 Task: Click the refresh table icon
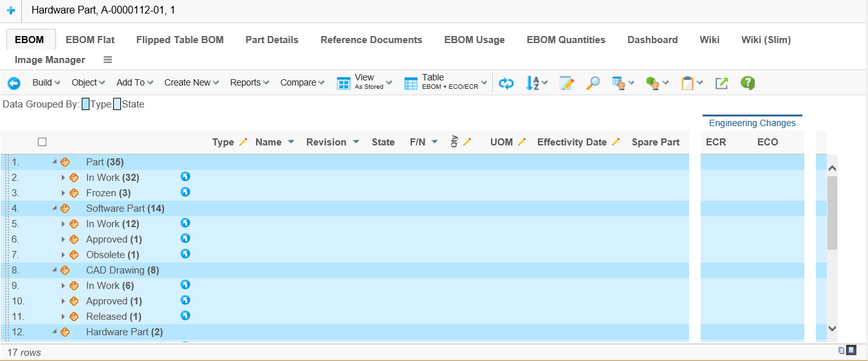pyautogui.click(x=506, y=83)
